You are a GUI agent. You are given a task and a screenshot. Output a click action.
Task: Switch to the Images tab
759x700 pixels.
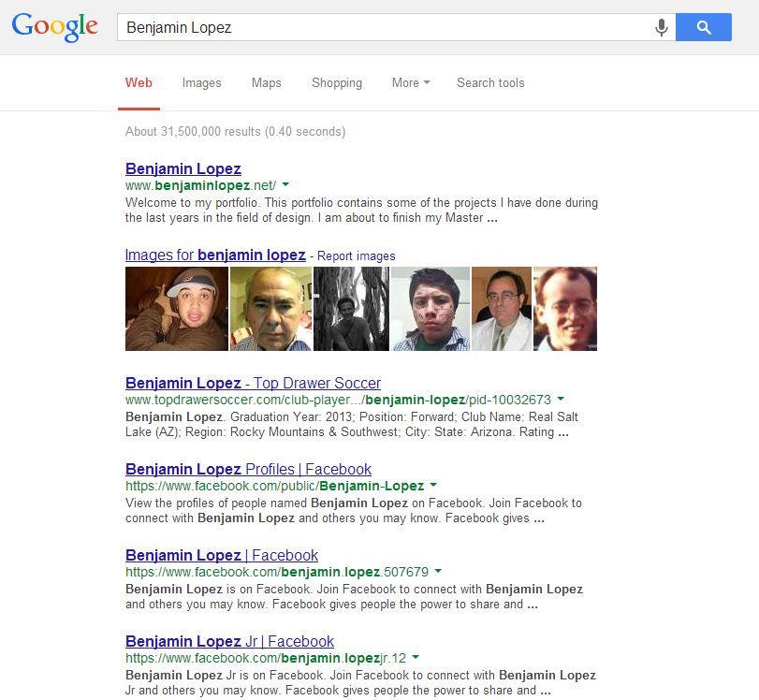pos(201,83)
